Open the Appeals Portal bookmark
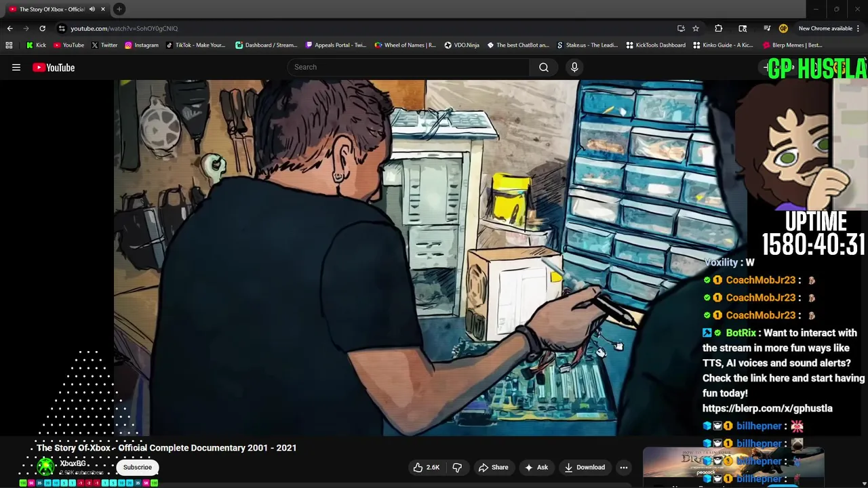This screenshot has height=488, width=868. (x=336, y=45)
